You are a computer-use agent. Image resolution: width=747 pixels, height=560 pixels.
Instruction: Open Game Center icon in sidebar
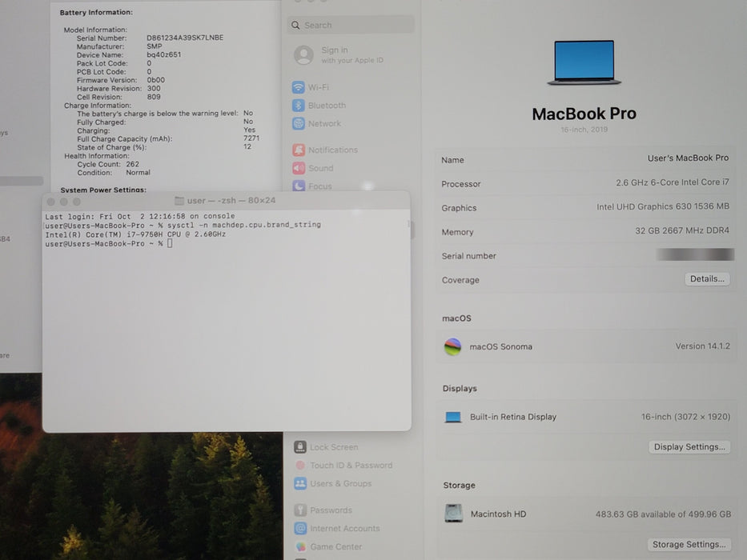point(300,546)
